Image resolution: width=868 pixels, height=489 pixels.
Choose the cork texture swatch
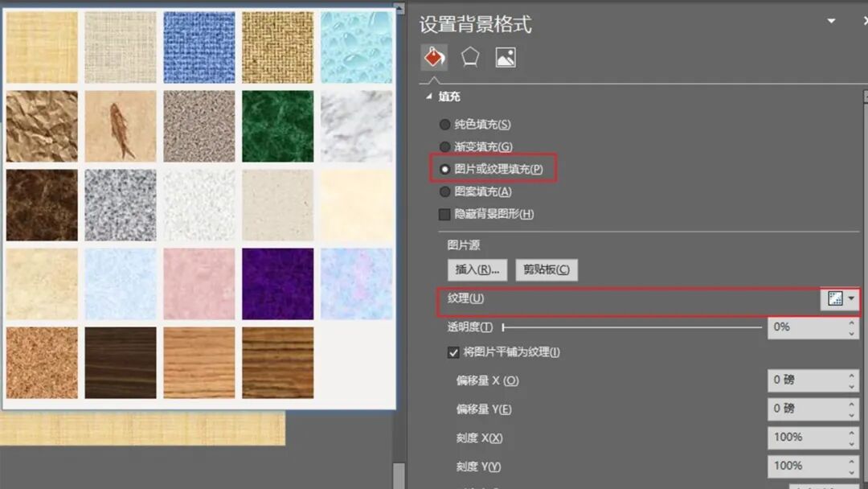42,363
